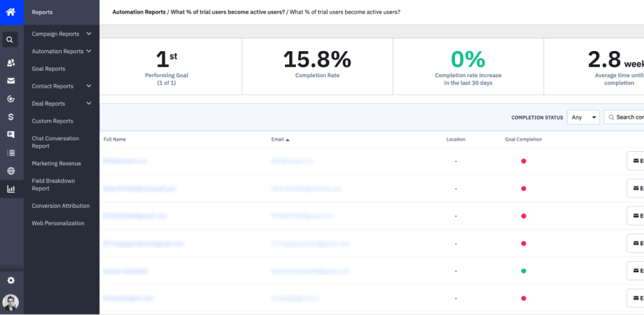Viewport: 644px width, 315px height.
Task: Expand the Automation Reports chevron
Action: pos(89,51)
